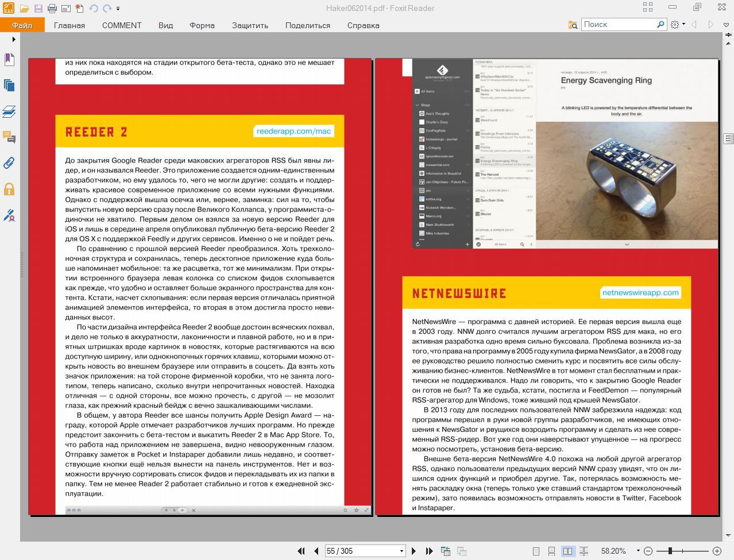Redo the last undone action
Image resolution: width=734 pixels, height=560 pixels.
[107, 8]
